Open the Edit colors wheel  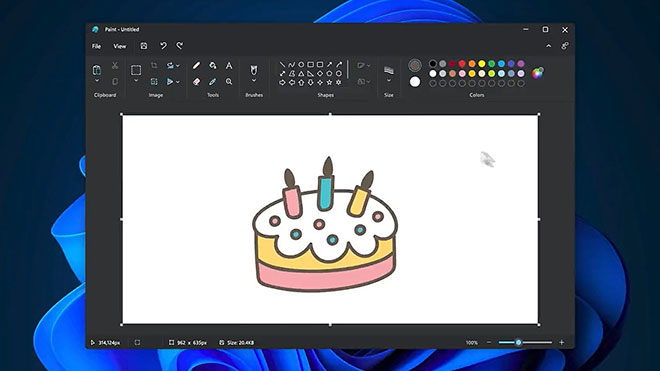pos(538,73)
